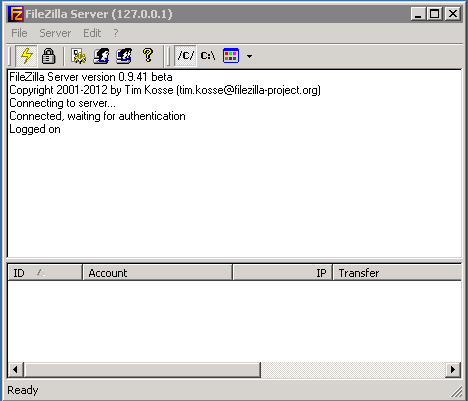Open the Users editor icon
This screenshot has width=468, height=401.
tap(101, 56)
